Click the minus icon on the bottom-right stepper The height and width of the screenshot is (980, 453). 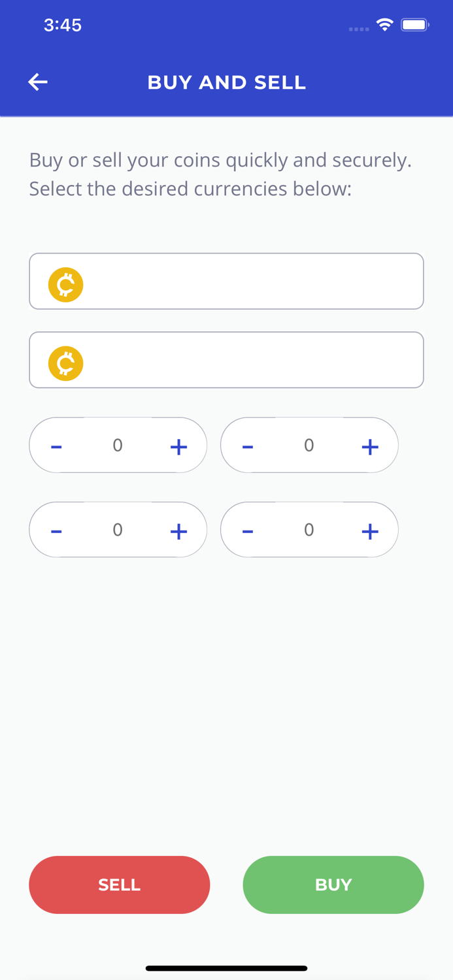click(x=248, y=530)
